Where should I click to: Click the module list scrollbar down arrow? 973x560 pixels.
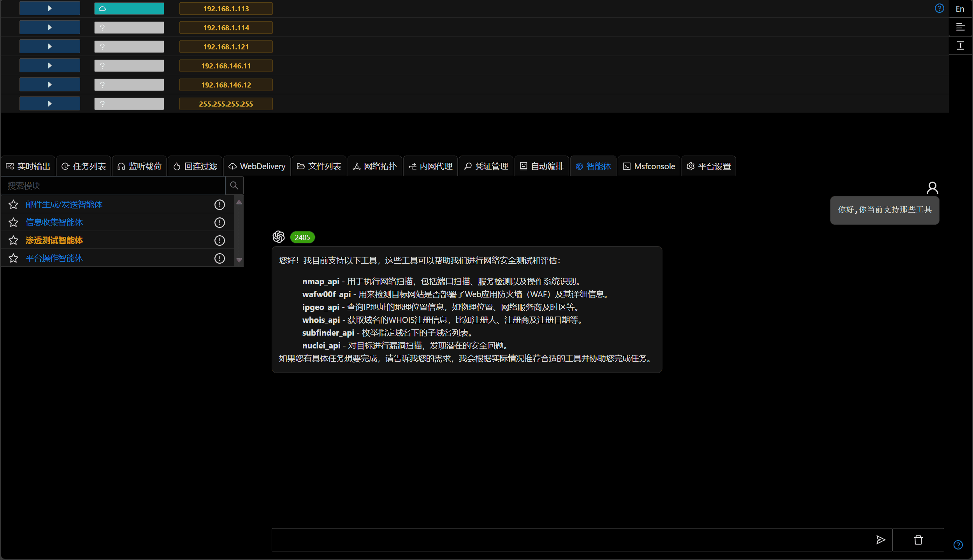[239, 260]
